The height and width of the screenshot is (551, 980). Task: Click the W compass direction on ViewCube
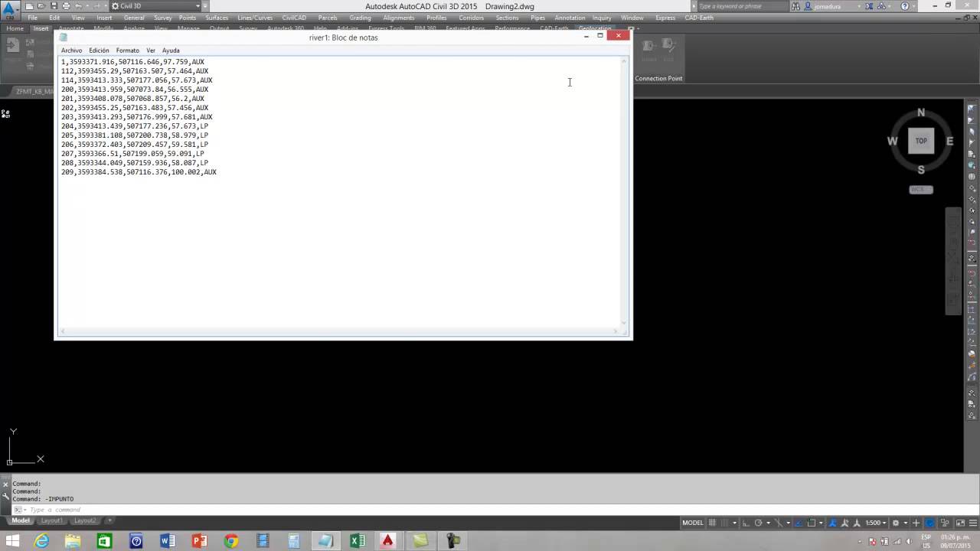892,141
